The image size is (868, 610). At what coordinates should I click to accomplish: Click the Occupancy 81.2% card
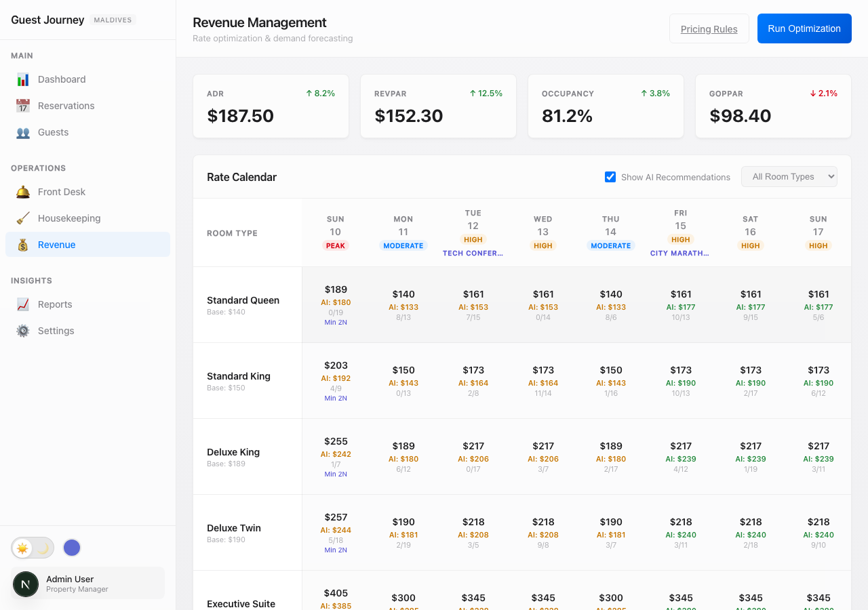[606, 106]
